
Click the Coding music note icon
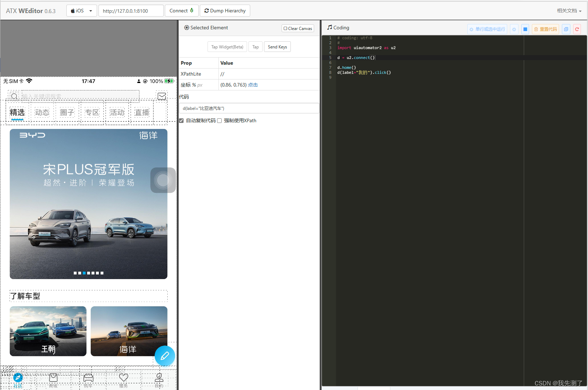pos(330,27)
